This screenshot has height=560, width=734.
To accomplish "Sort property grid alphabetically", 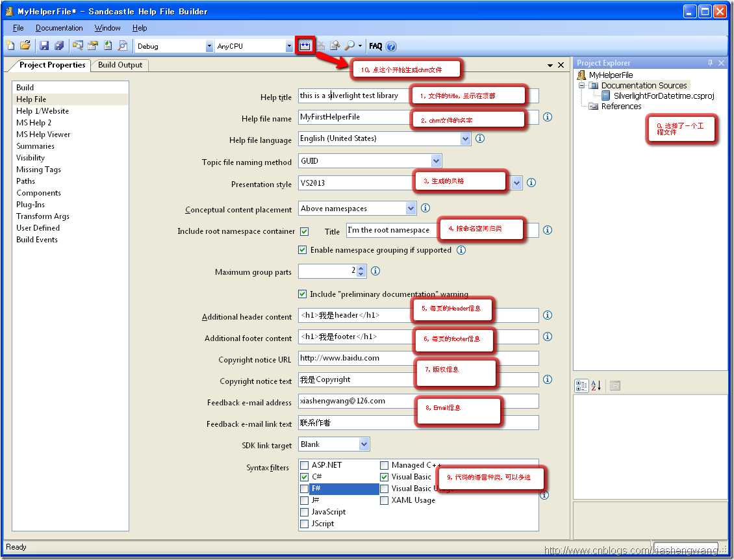I will click(x=596, y=386).
